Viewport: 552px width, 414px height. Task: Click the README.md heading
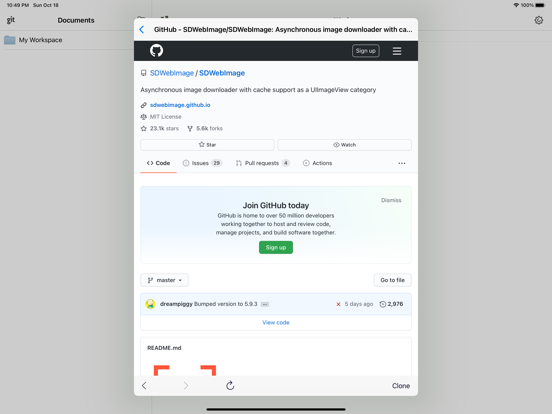point(164,348)
